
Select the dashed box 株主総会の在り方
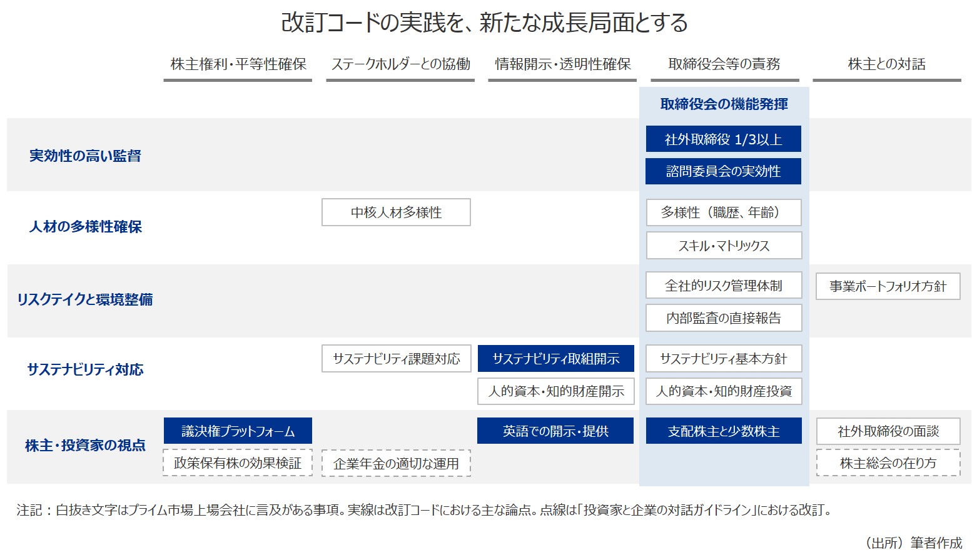pyautogui.click(x=888, y=462)
